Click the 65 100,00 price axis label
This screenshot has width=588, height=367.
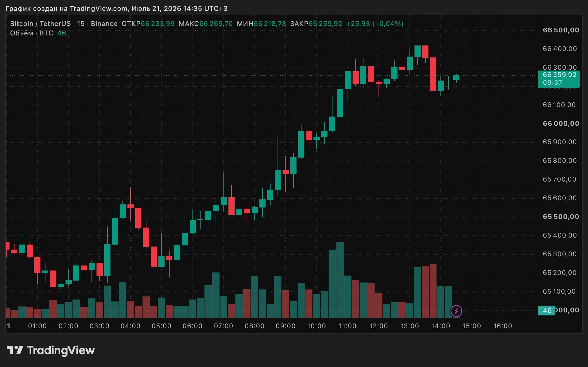pos(559,291)
